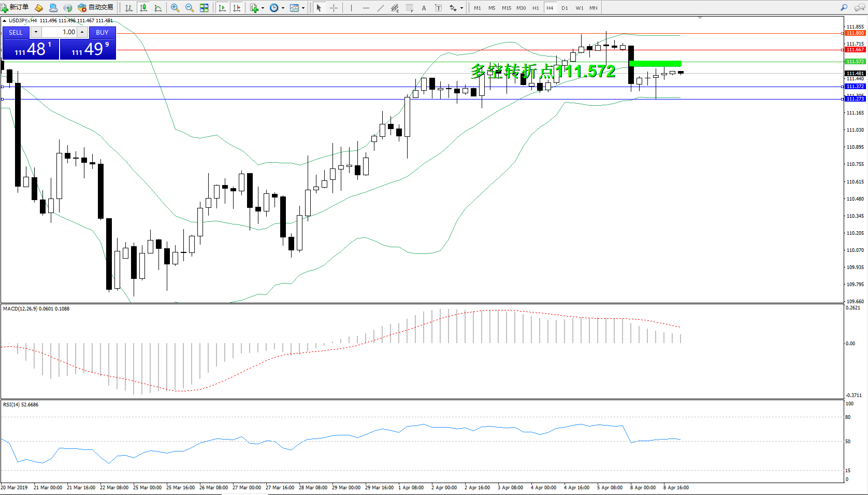
Task: Switch chart to candlestick mode
Action: (x=143, y=8)
